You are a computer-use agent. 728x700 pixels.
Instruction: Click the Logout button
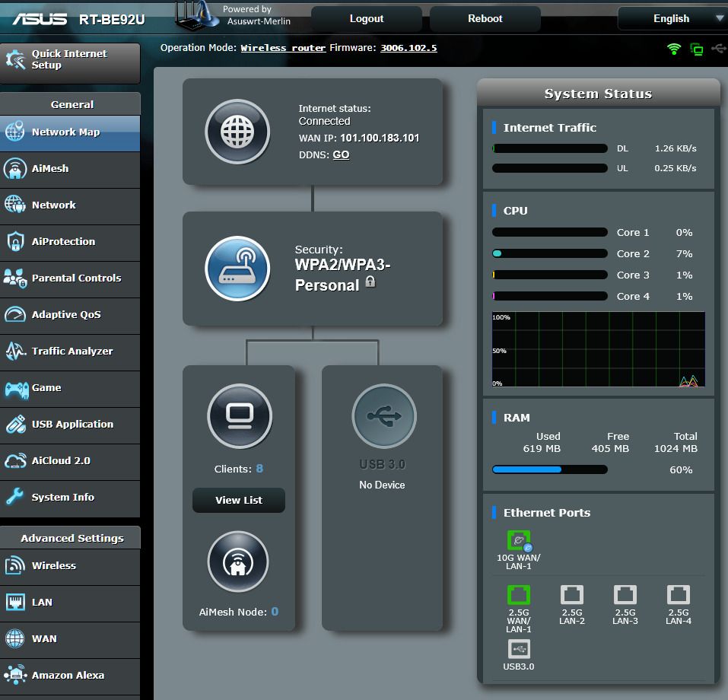pos(367,18)
